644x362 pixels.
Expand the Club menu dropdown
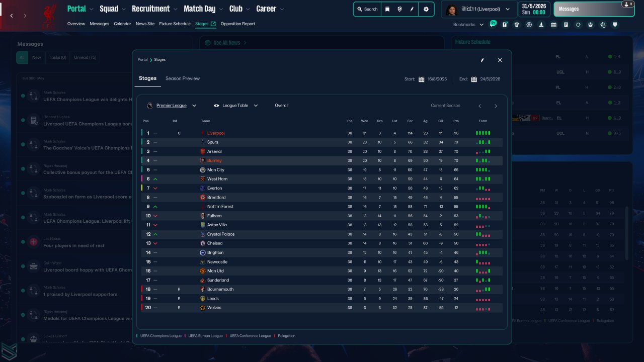tap(248, 9)
